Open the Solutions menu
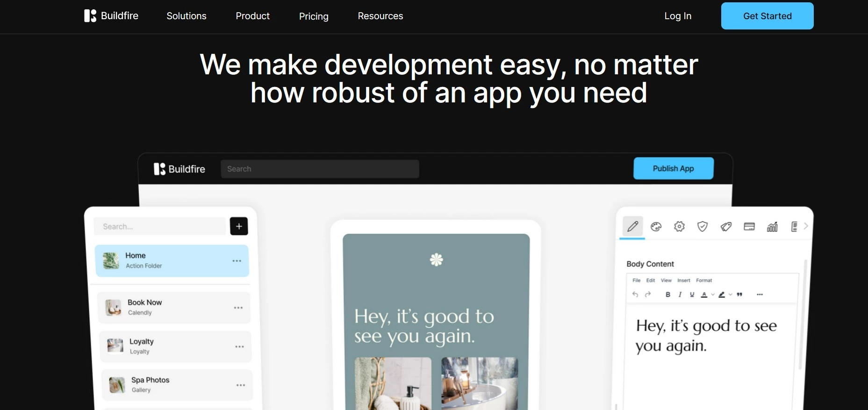The height and width of the screenshot is (410, 868). tap(187, 16)
